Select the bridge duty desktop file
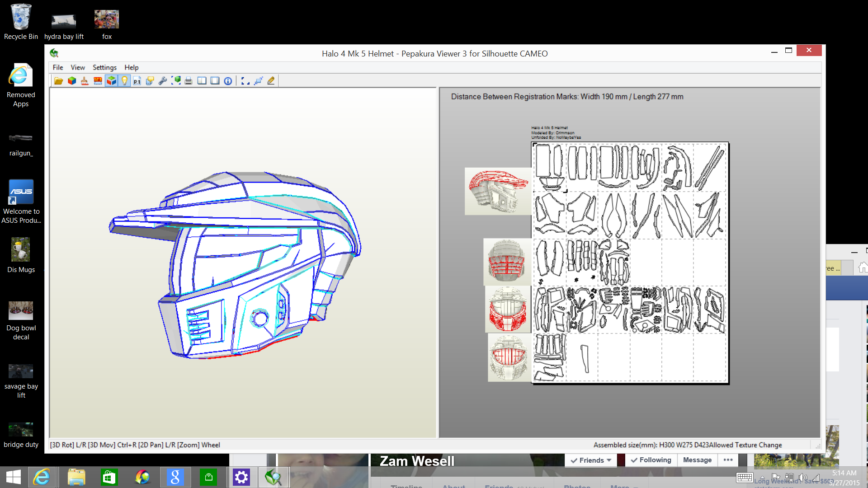This screenshot has height=488, width=868. coord(21,435)
